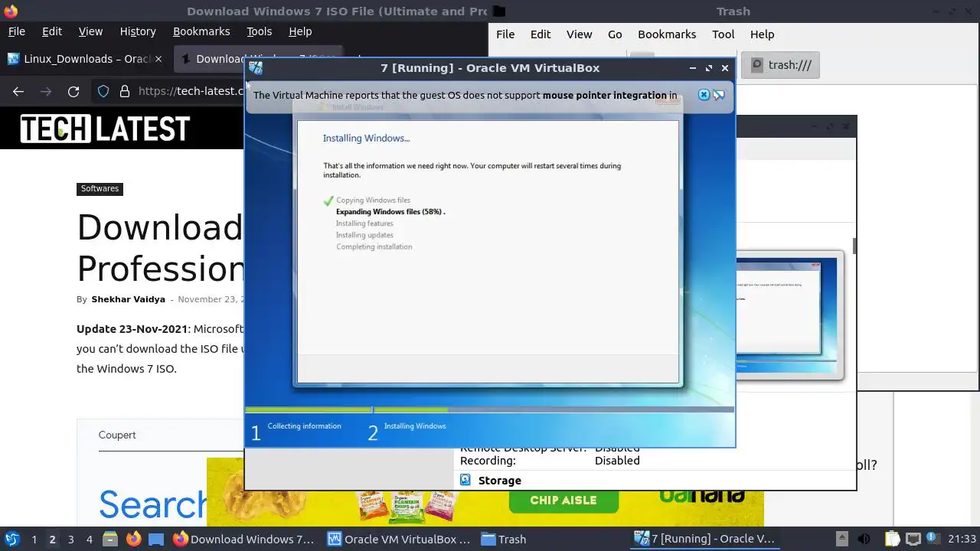
Task: Open Trash window View menu
Action: coord(580,34)
